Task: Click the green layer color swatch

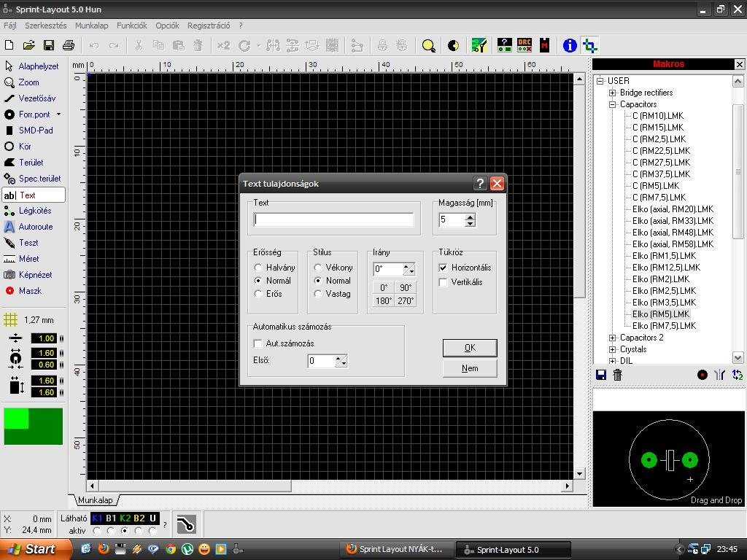Action: [33, 426]
